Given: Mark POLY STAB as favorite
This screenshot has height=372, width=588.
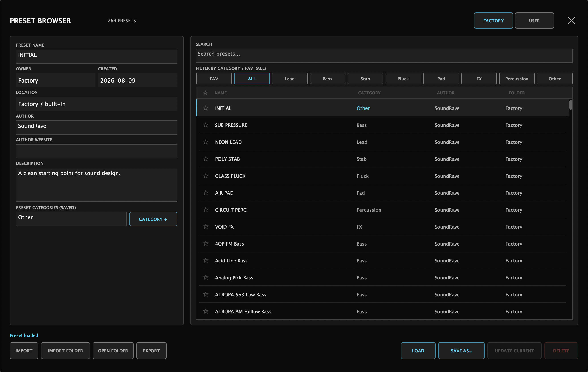Looking at the screenshot, I should (206, 159).
